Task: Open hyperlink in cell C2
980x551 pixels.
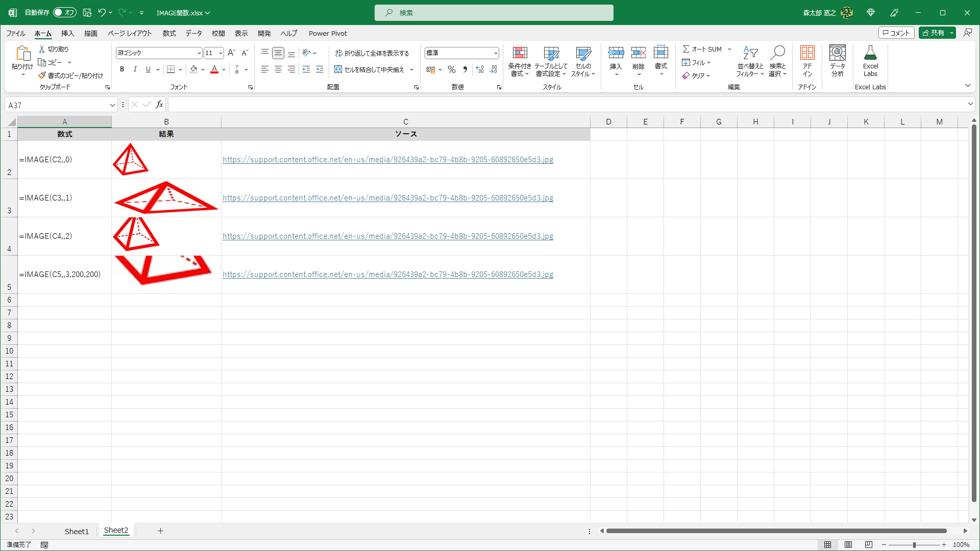Action: (x=387, y=160)
